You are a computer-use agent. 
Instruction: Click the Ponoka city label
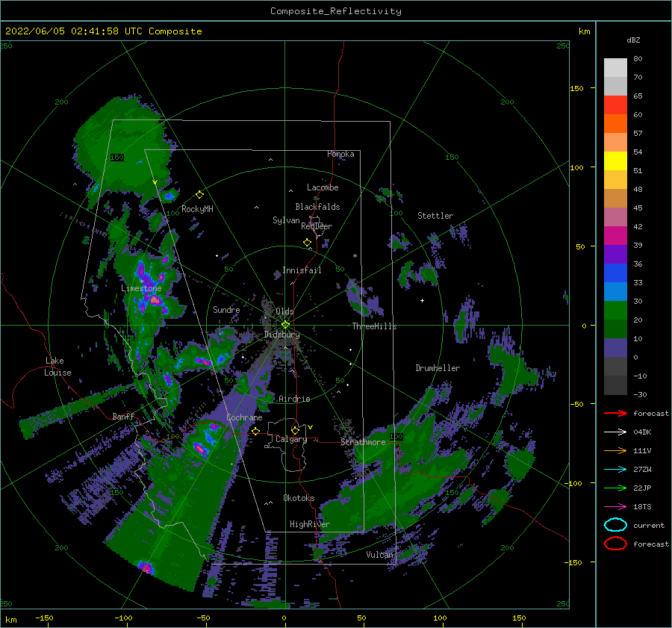click(x=340, y=154)
